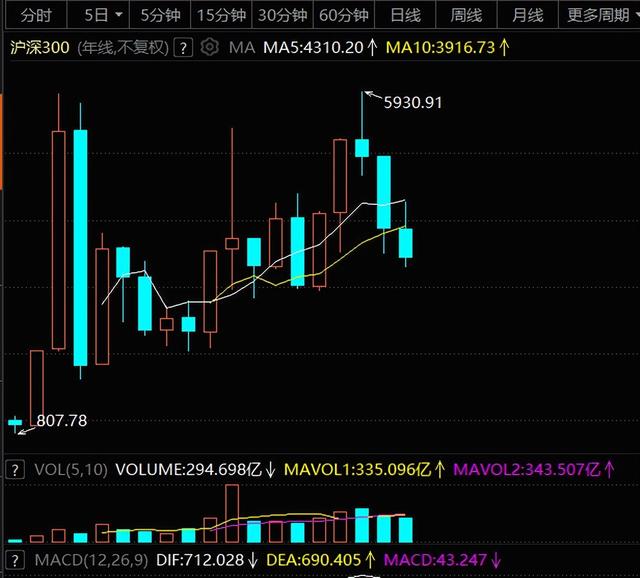Click the 807.78 low price marker arrow
The image size is (640, 578).
pyautogui.click(x=27, y=431)
